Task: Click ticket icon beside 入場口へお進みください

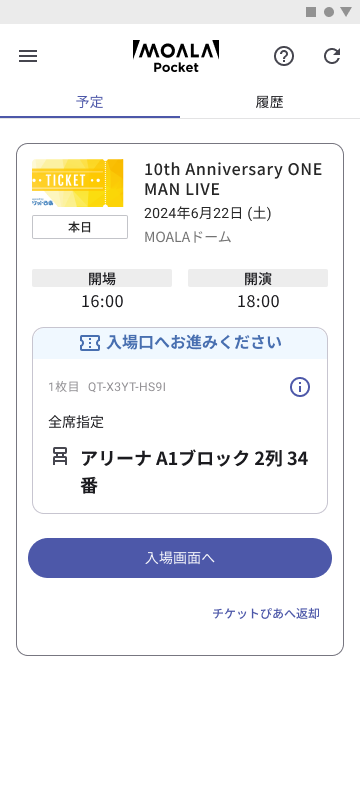Action: (90, 343)
